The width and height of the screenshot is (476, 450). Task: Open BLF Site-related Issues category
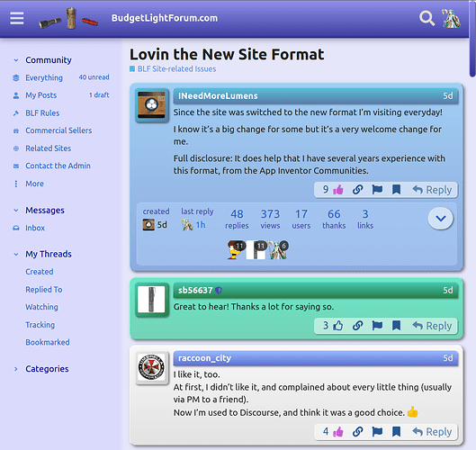point(173,69)
